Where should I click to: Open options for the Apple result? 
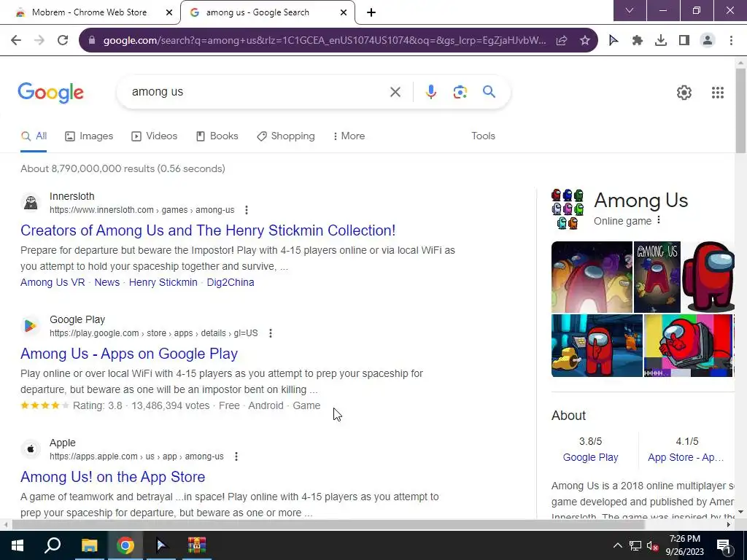(x=236, y=456)
